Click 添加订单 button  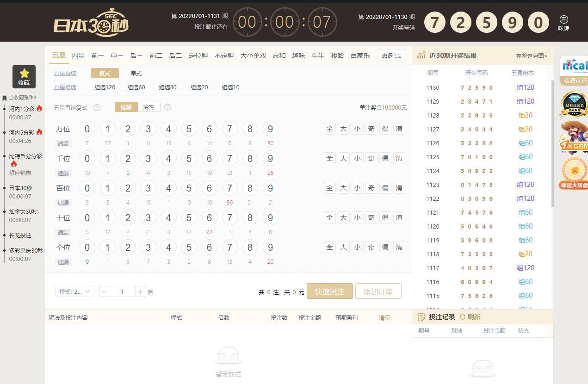click(x=378, y=291)
